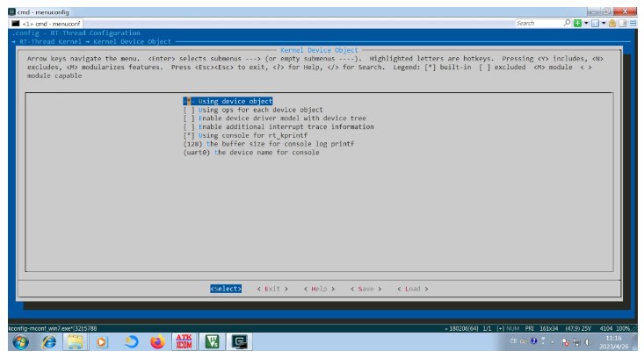644x358 pixels.
Task: Expand the dropdown arrow beside the console list icon
Action: 604,24
